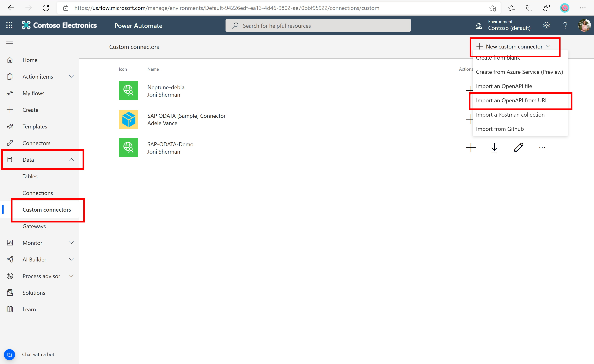594x364 pixels.
Task: Click the plus icon for SAP-ODATA-Demo connector
Action: pos(471,148)
